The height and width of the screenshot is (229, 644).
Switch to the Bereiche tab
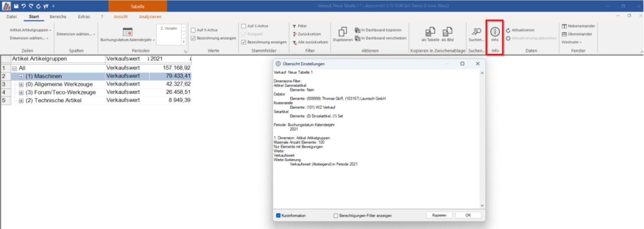pos(58,16)
